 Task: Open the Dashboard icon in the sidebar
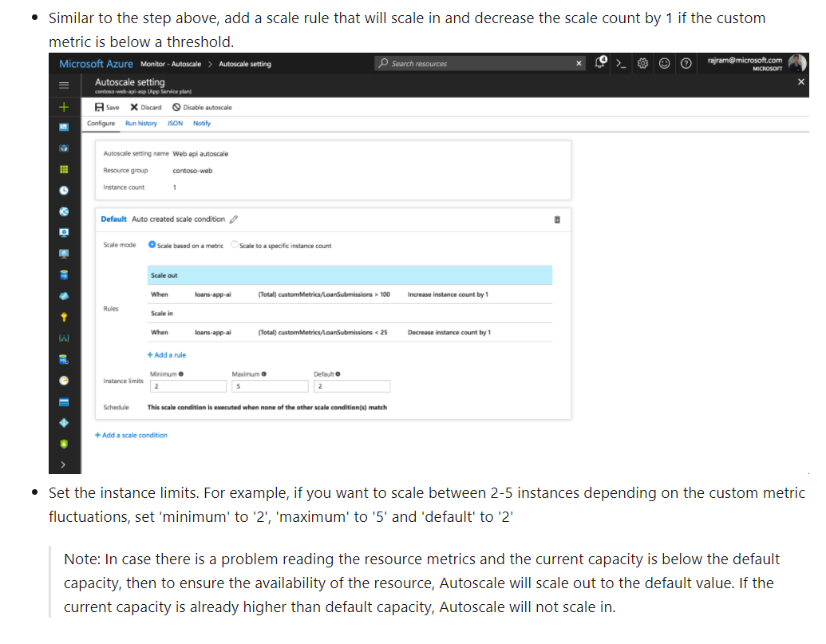(x=64, y=127)
